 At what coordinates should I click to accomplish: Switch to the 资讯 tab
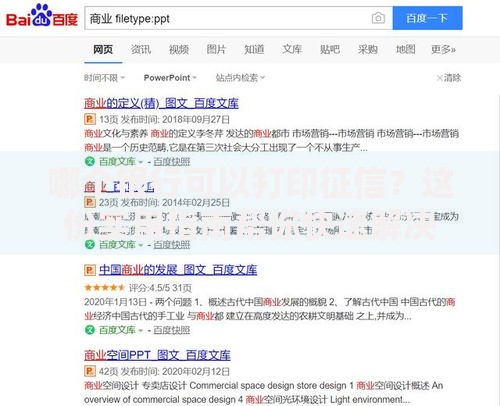[x=141, y=50]
